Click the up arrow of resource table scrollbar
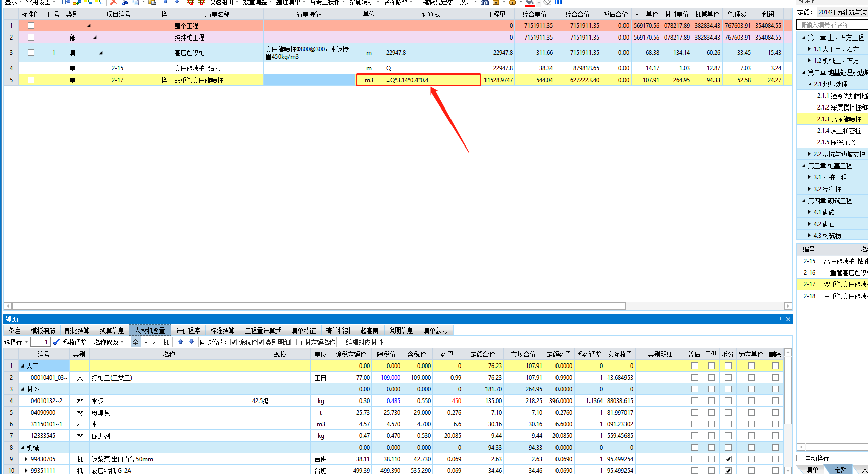This screenshot has height=474, width=868. click(x=788, y=352)
